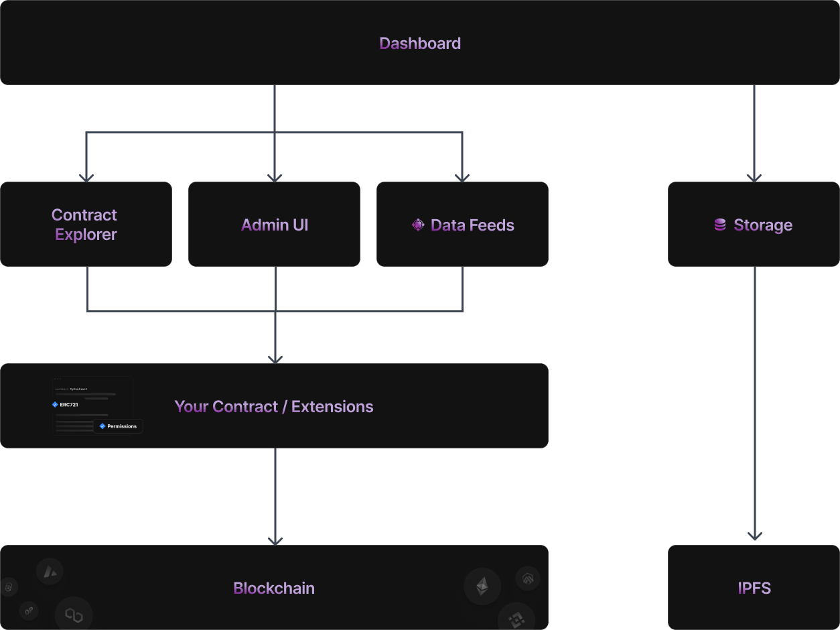Click the Permissions badge check icon

click(x=102, y=426)
